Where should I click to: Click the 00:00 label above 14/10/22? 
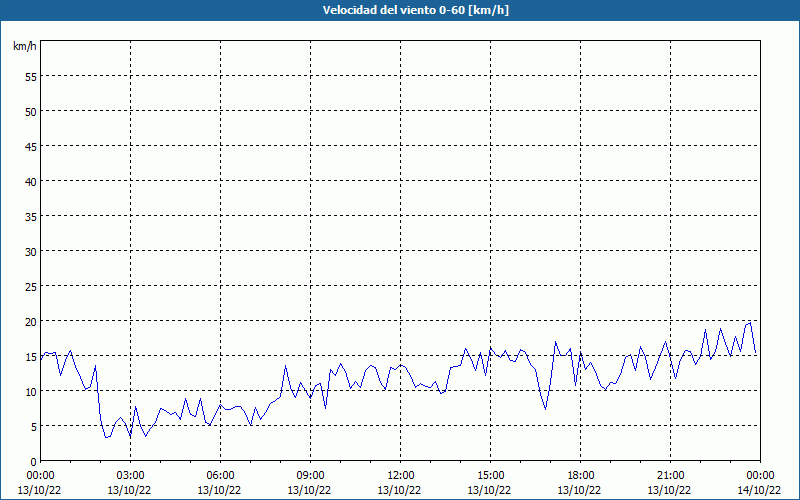click(x=760, y=476)
